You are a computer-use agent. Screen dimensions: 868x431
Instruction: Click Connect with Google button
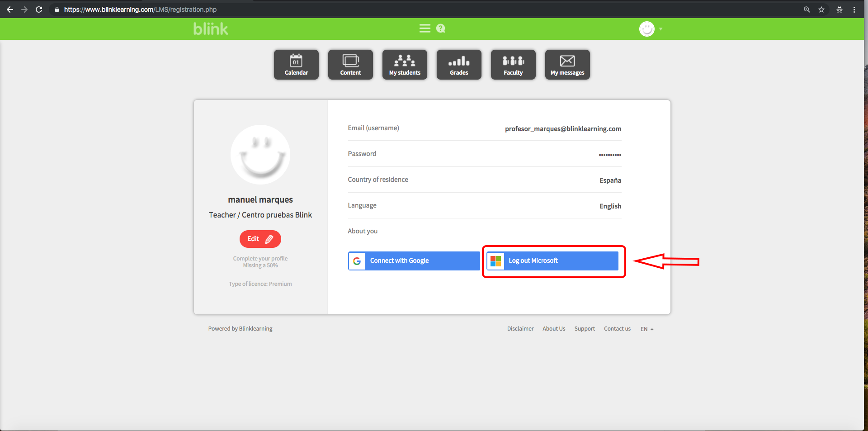(414, 261)
